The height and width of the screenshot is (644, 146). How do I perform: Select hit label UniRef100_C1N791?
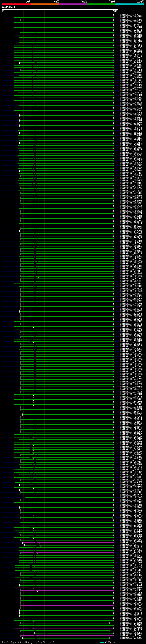[x=131, y=20]
